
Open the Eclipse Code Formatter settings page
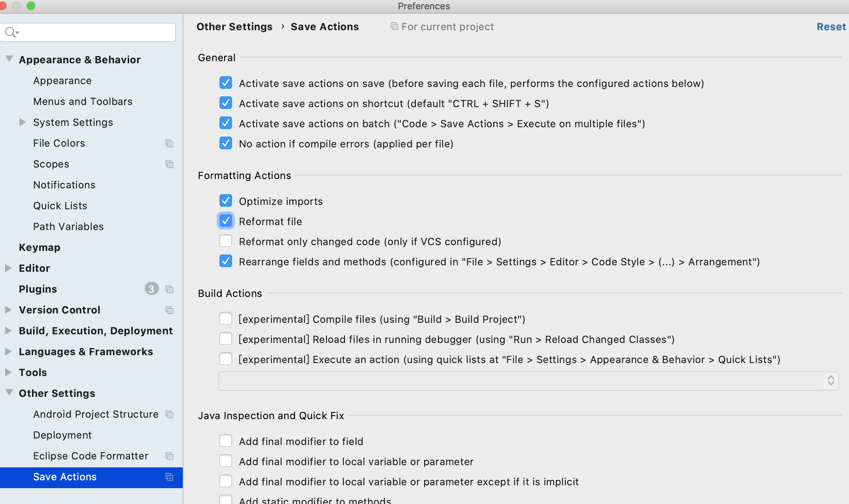pyautogui.click(x=90, y=456)
